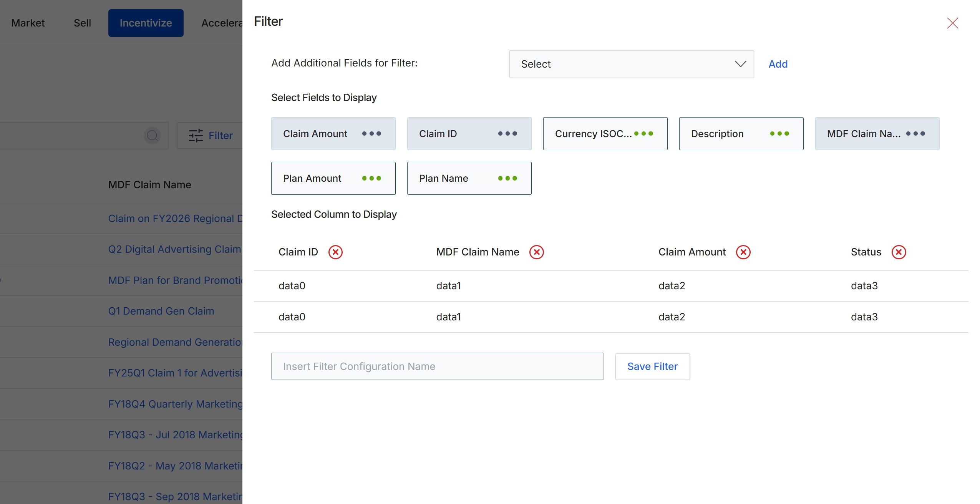
Task: Open MDF Plan for Brand Promotion link
Action: pos(175,280)
